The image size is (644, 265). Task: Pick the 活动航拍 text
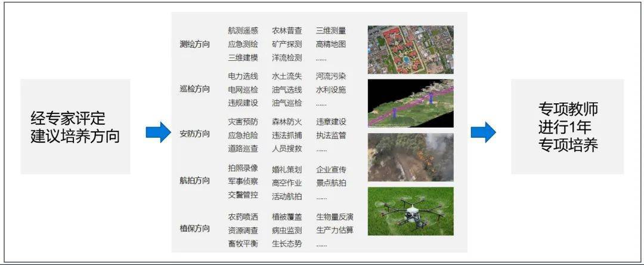pyautogui.click(x=287, y=196)
